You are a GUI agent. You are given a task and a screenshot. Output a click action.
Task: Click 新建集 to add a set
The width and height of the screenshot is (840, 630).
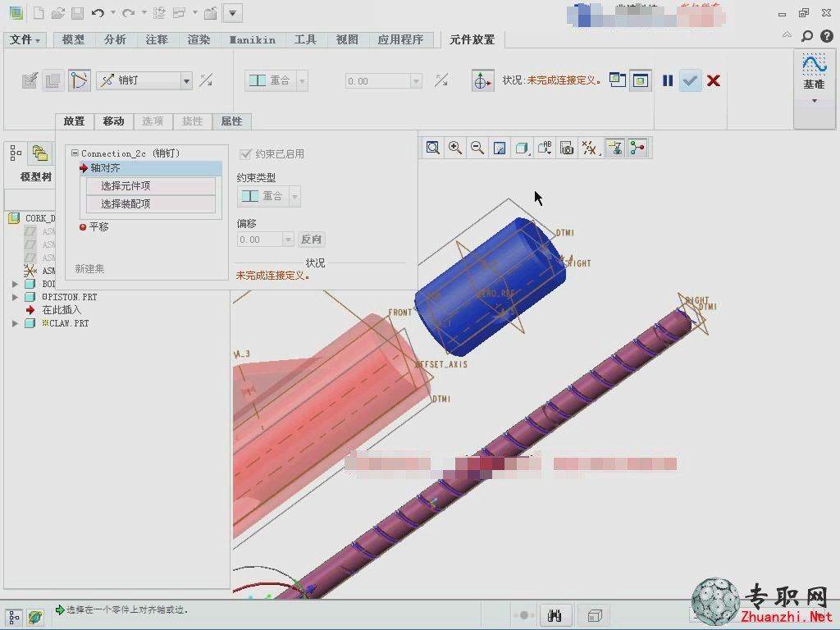point(89,268)
